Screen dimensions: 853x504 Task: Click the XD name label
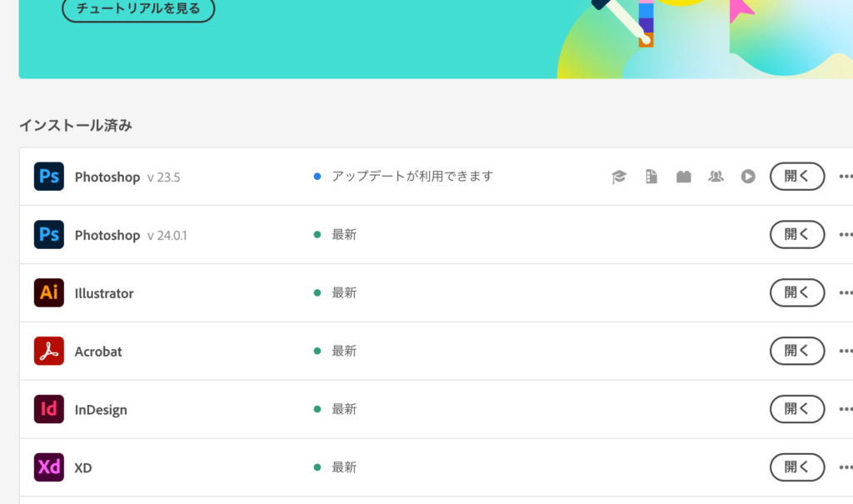[x=82, y=468]
